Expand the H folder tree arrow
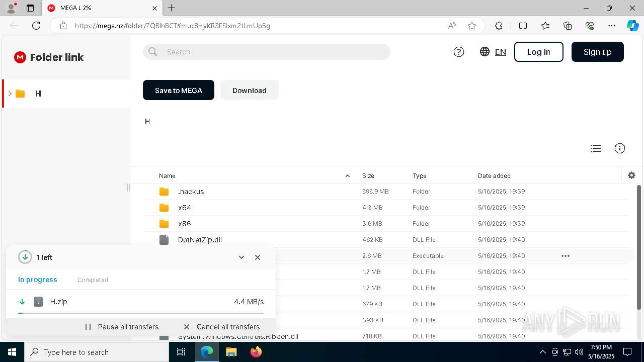This screenshot has height=362, width=644. point(10,94)
